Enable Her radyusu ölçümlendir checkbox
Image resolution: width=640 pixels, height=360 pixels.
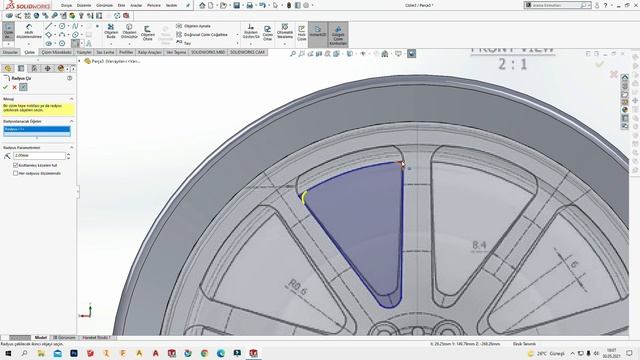tap(16, 173)
